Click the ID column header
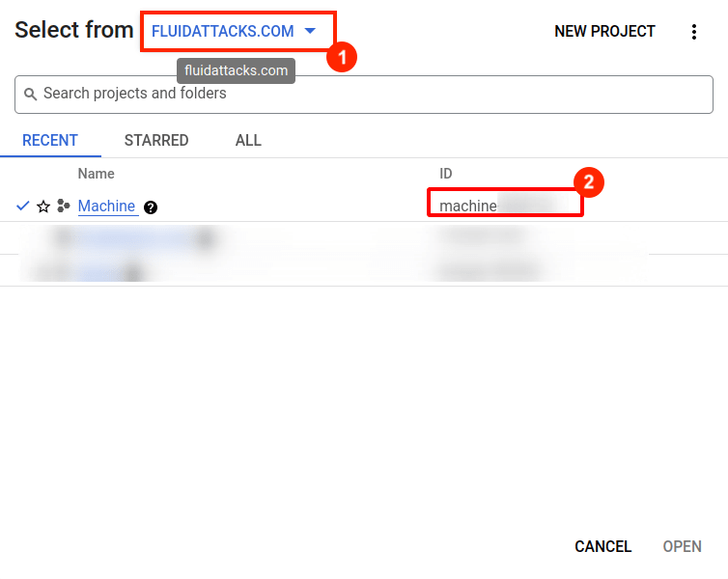Image resolution: width=728 pixels, height=579 pixels. pyautogui.click(x=446, y=174)
